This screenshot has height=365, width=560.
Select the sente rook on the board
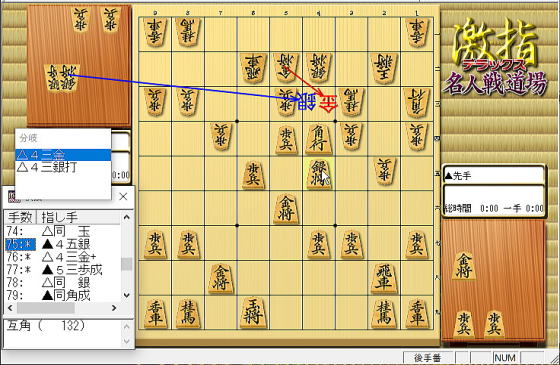pyautogui.click(x=384, y=278)
